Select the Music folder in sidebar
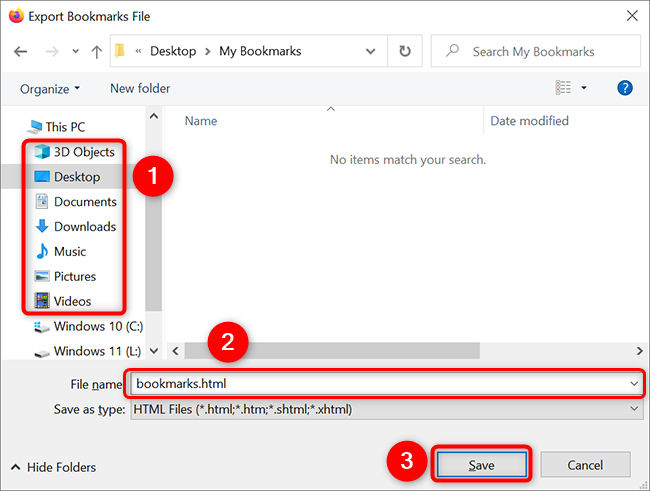This screenshot has width=650, height=491. click(x=70, y=251)
